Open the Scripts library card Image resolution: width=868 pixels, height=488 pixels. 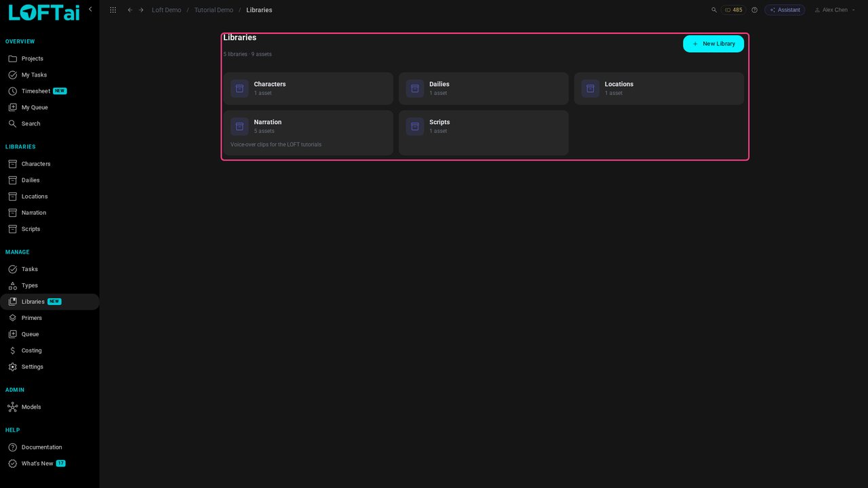(484, 133)
